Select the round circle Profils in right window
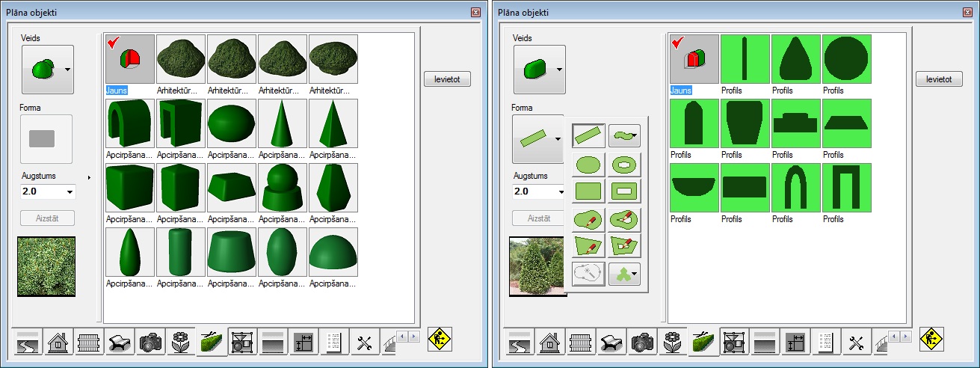 [845, 59]
